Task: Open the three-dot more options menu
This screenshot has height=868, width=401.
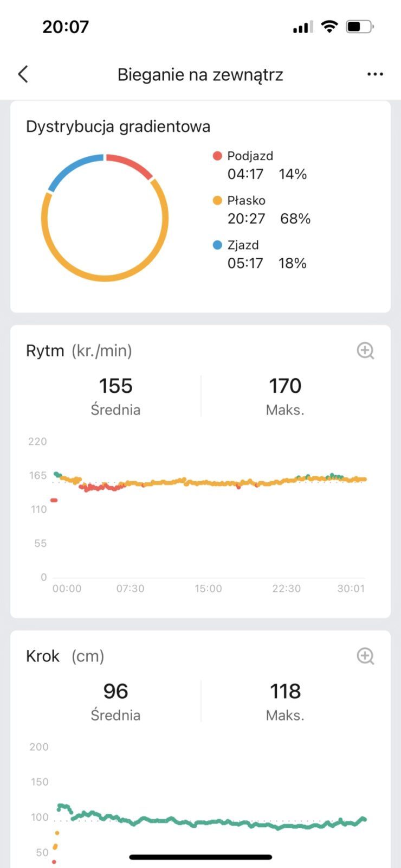Action: tap(375, 74)
